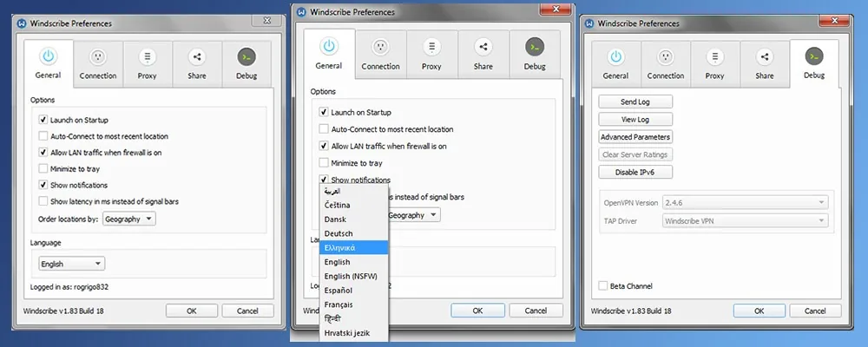This screenshot has height=347, width=868.
Task: Click Disable IPv6 button
Action: (x=635, y=172)
